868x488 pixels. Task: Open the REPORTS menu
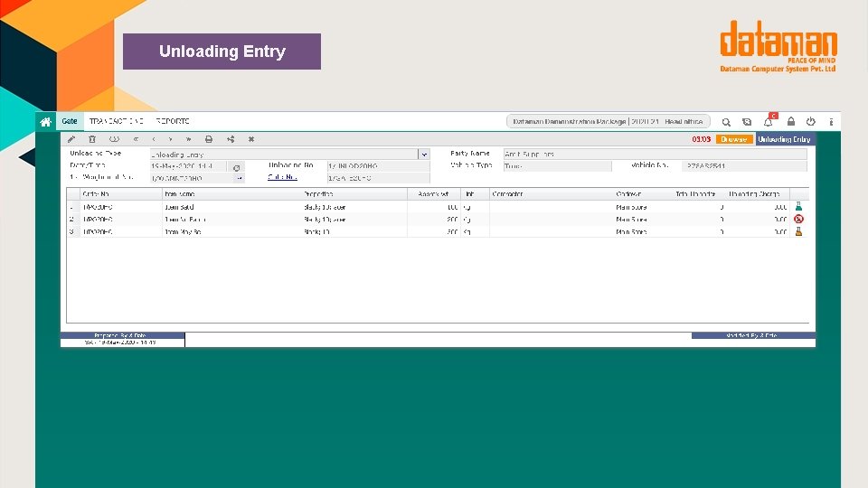(x=173, y=121)
